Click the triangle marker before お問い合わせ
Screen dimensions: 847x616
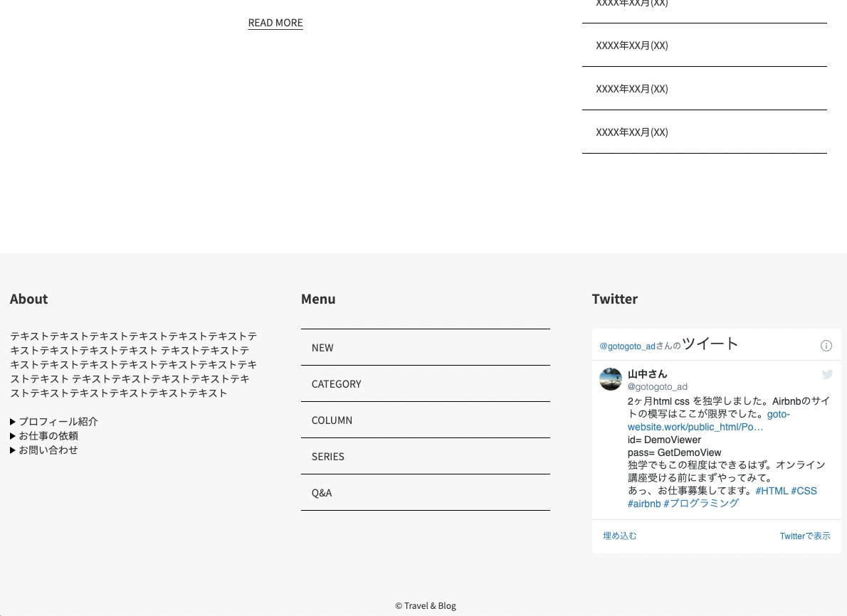click(x=13, y=450)
